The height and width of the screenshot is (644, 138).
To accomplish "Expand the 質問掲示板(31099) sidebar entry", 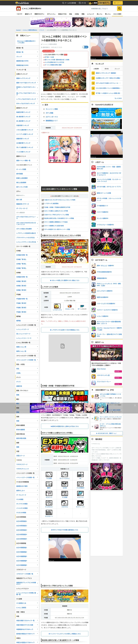I will [x=27, y=65].
